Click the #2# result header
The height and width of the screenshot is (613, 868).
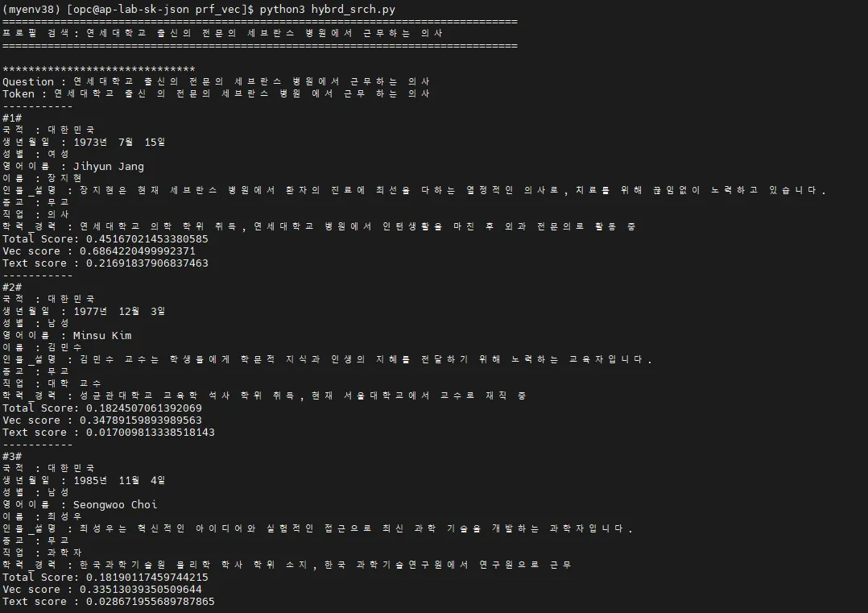[x=12, y=287]
